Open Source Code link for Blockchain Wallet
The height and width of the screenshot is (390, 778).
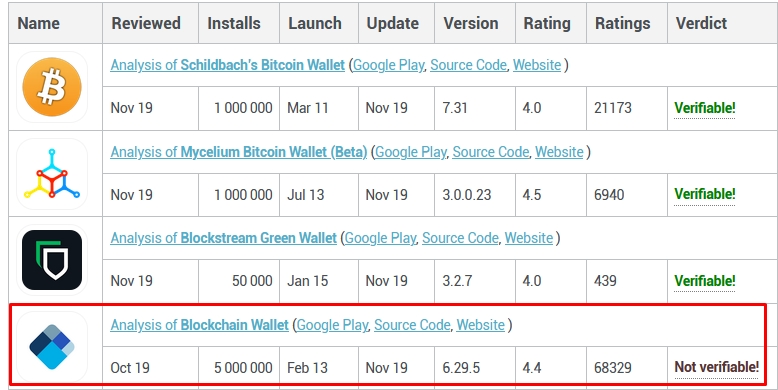pyautogui.click(x=412, y=325)
